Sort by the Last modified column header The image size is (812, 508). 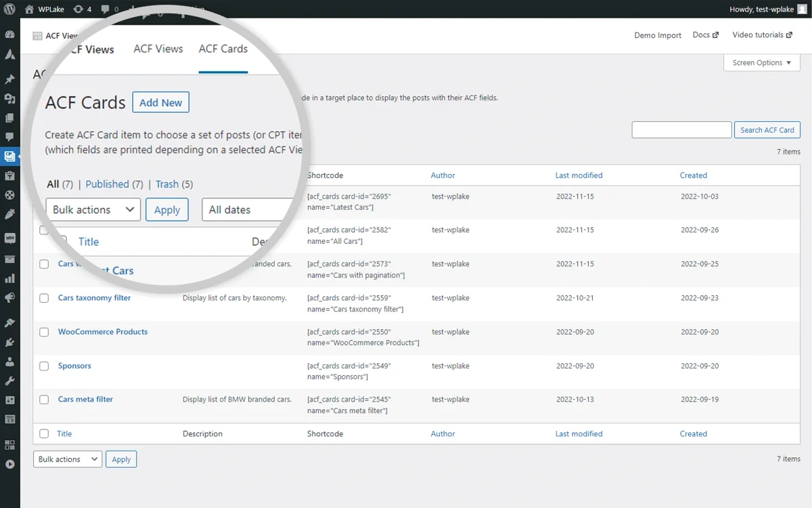(579, 175)
